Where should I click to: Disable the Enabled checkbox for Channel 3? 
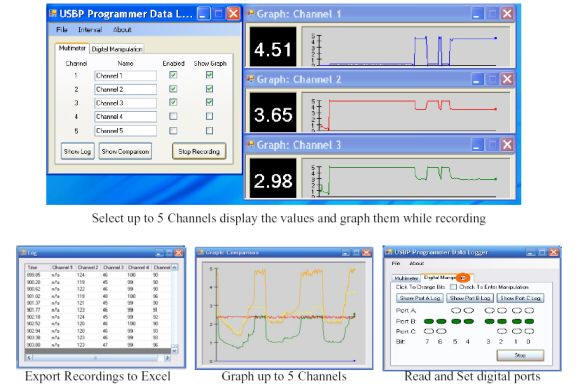(173, 102)
